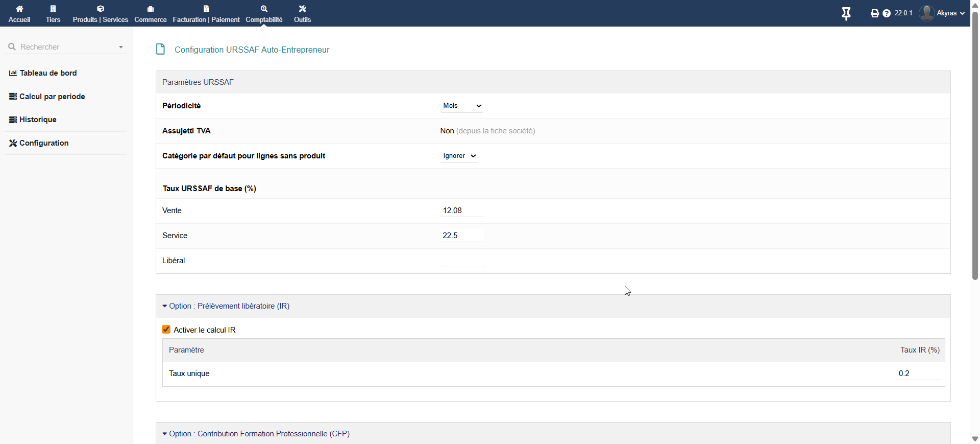Uncheck Activer le calcul IR checkbox
This screenshot has height=444, width=980.
pyautogui.click(x=166, y=330)
